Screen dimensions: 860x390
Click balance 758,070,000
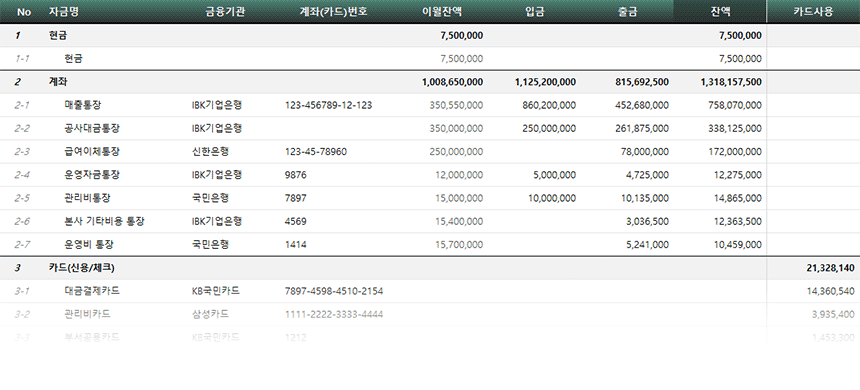point(735,105)
